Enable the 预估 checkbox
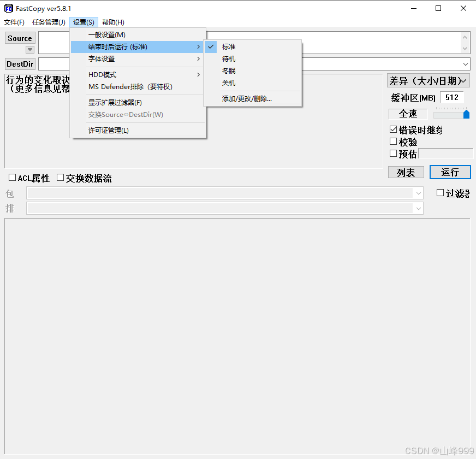This screenshot has width=476, height=459. point(393,154)
